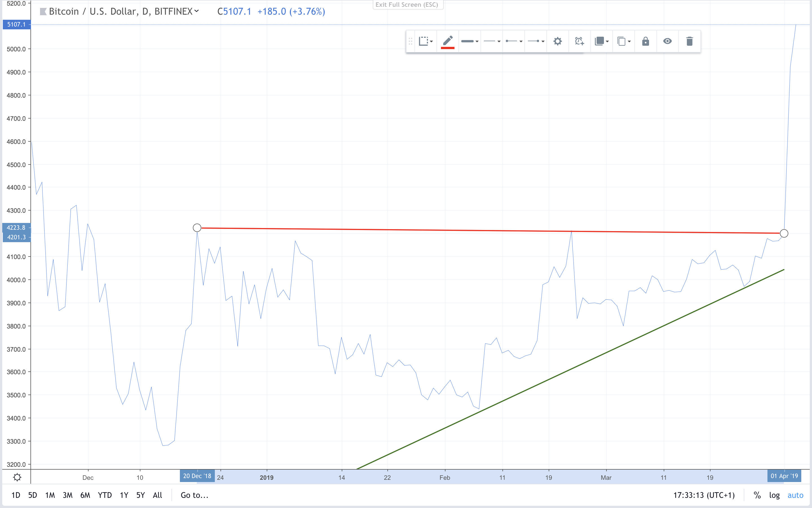Toggle percentage scale with % button

[x=757, y=495]
